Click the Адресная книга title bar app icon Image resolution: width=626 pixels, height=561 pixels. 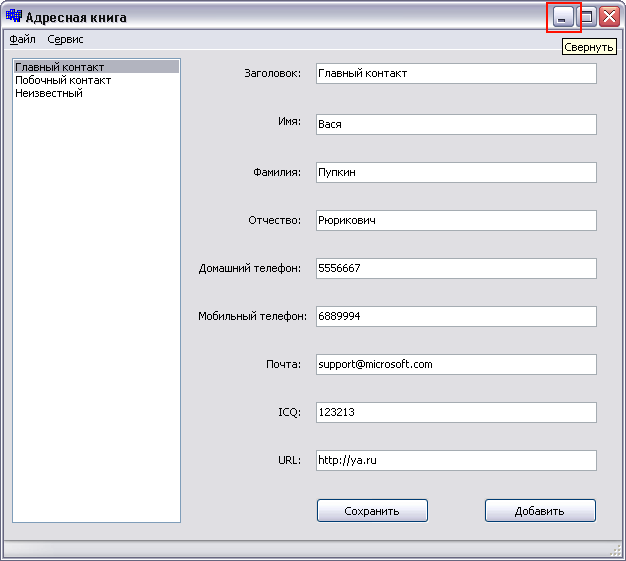[x=14, y=16]
